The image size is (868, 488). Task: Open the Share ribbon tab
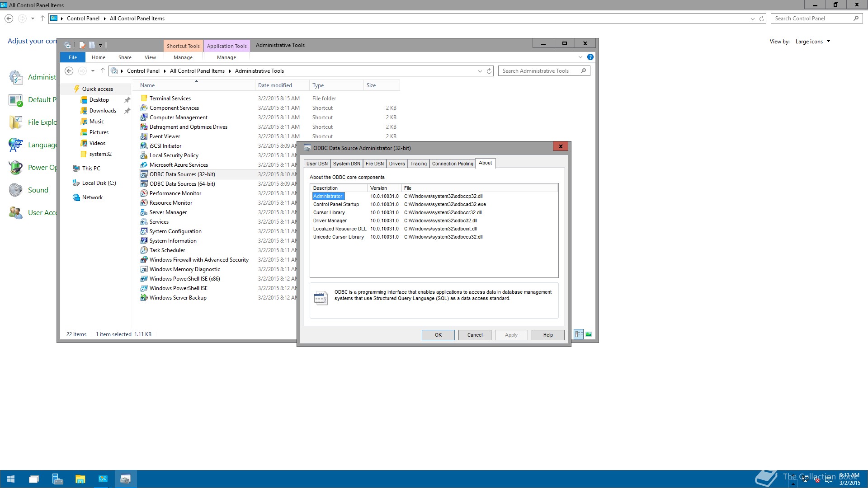[x=125, y=57]
